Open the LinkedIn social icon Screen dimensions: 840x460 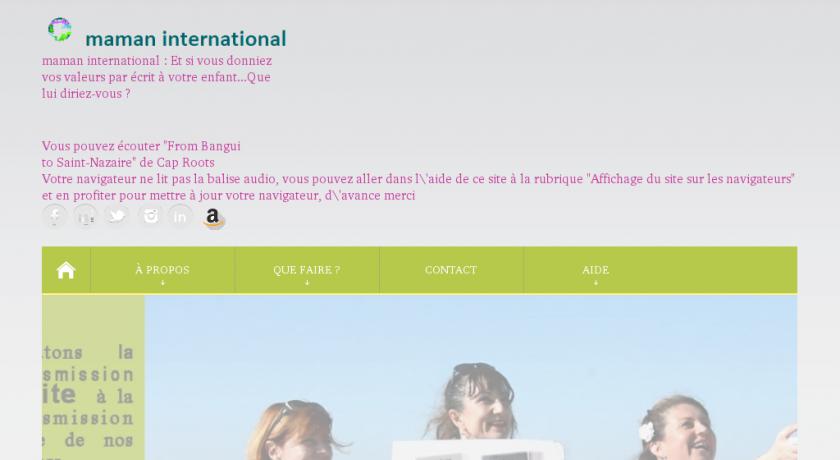[181, 216]
